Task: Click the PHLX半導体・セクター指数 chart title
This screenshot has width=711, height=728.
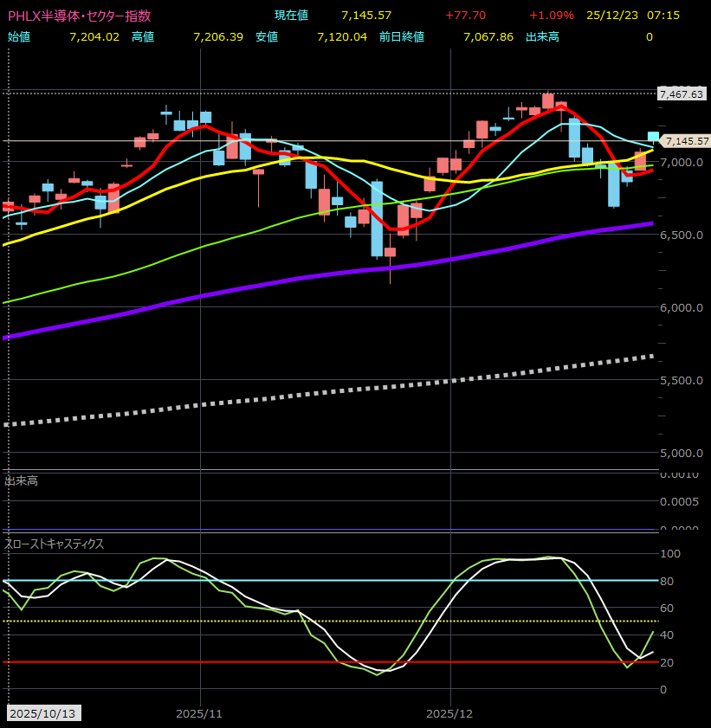Action: pyautogui.click(x=79, y=16)
